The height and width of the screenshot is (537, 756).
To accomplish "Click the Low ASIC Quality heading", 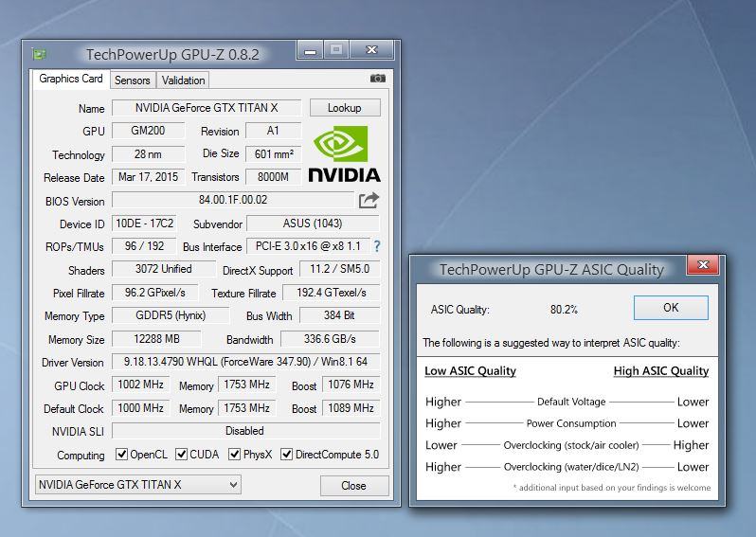I will pyautogui.click(x=470, y=370).
